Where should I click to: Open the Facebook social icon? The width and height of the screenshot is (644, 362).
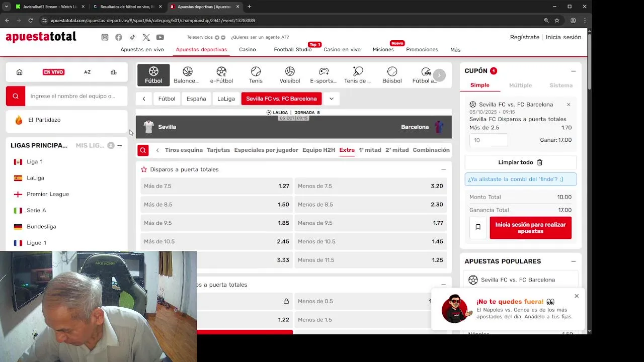pyautogui.click(x=119, y=37)
